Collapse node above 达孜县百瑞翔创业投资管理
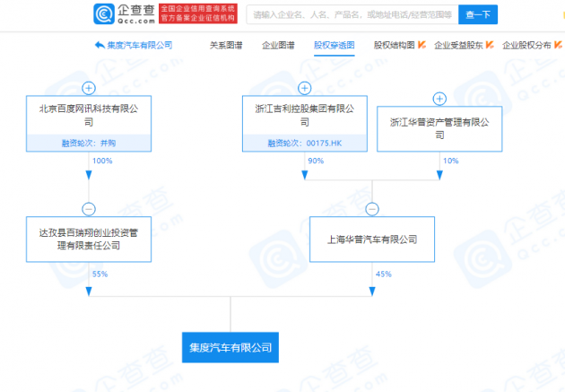 coord(89,209)
